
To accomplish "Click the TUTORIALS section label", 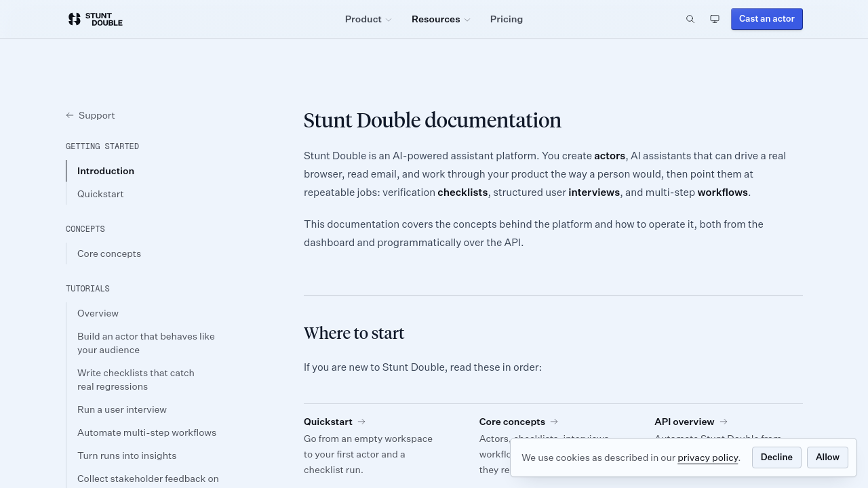I will 87,289.
